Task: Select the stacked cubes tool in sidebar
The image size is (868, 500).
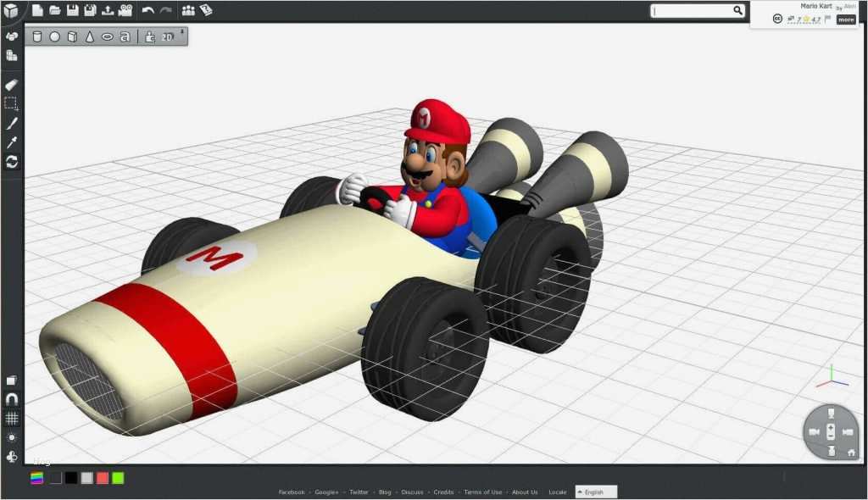Action: tap(12, 55)
